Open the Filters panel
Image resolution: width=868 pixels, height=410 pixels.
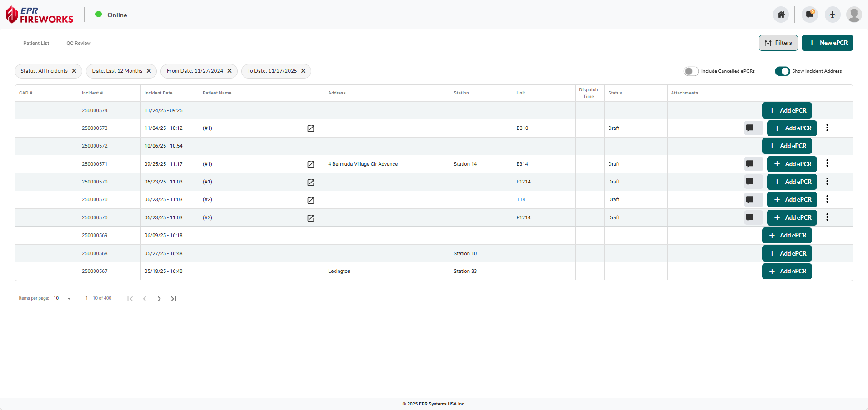[x=778, y=43]
